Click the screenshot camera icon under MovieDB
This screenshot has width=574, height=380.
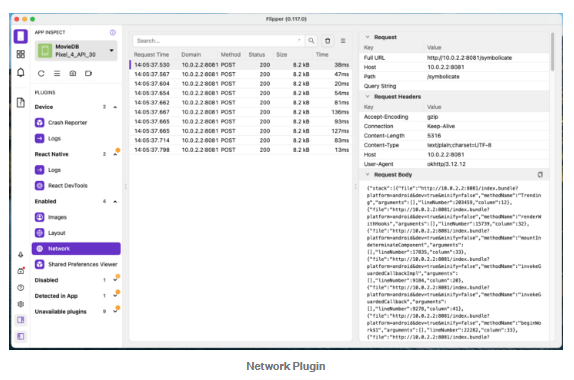pyautogui.click(x=73, y=73)
